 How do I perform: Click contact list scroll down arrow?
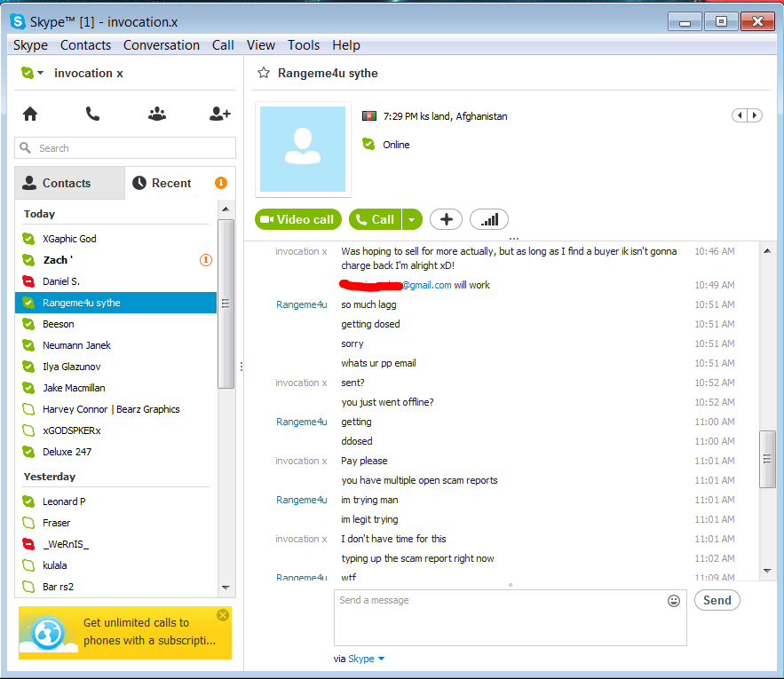226,588
